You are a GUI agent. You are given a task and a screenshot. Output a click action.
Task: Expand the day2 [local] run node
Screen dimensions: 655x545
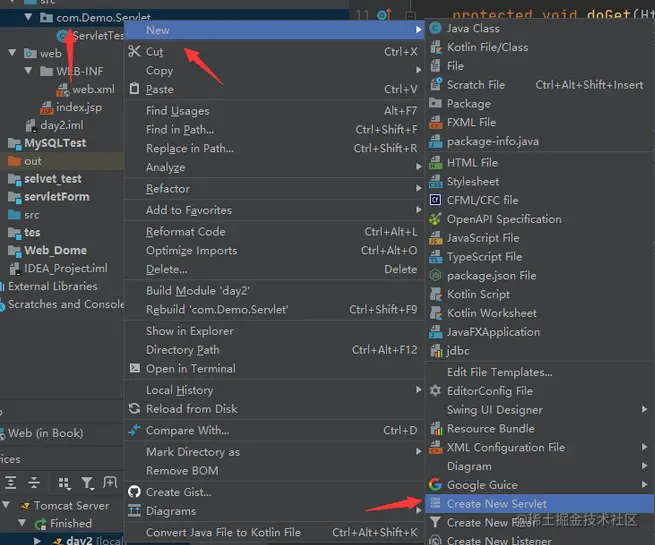[x=37, y=541]
